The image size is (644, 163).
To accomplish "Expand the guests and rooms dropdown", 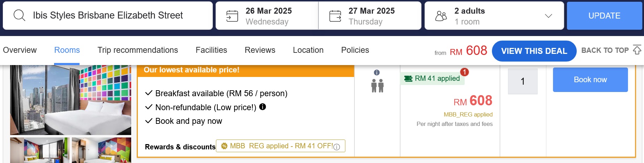I will 548,16.
